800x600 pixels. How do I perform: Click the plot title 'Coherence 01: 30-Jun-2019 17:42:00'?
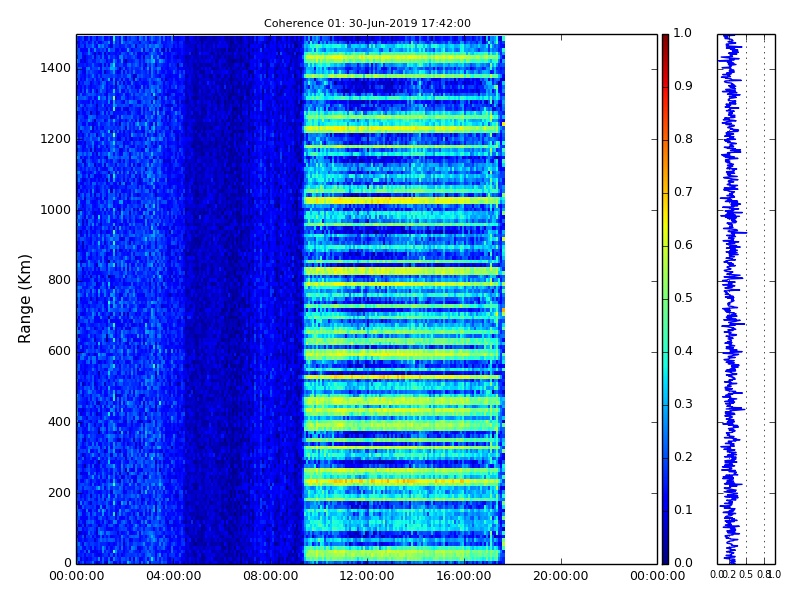coord(367,23)
